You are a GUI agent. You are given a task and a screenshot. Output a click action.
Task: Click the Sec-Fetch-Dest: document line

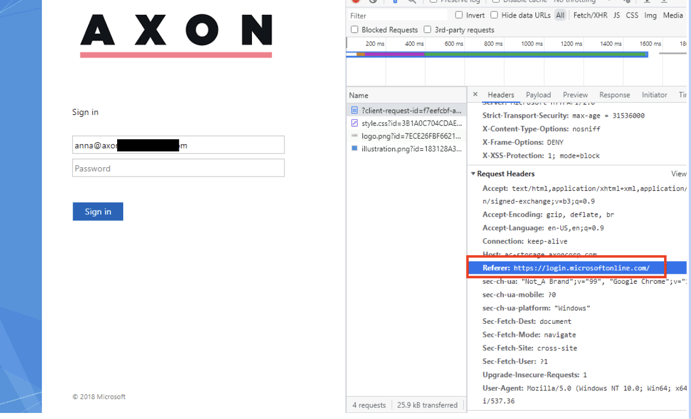point(527,321)
